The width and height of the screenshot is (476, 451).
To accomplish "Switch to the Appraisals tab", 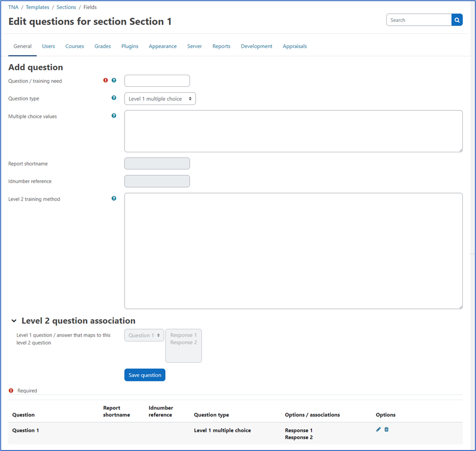I will coord(295,46).
